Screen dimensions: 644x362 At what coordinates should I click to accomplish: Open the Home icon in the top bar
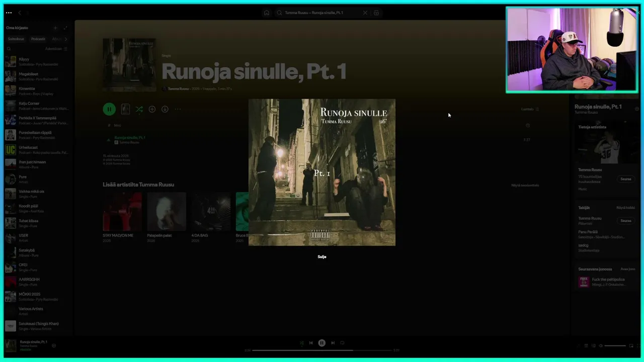[x=267, y=13]
